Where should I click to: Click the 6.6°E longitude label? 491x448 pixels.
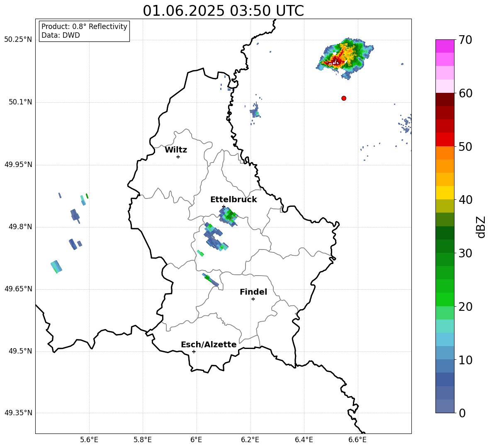357,440
